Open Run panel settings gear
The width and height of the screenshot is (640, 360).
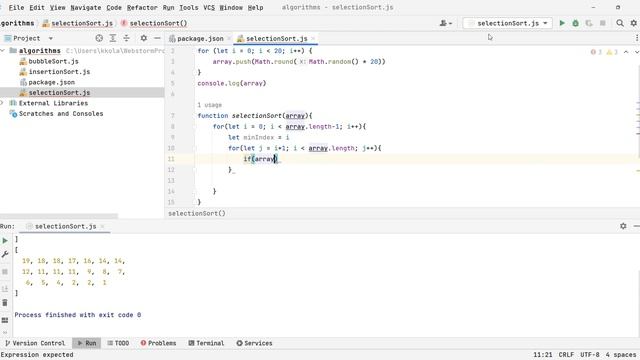click(x=623, y=226)
